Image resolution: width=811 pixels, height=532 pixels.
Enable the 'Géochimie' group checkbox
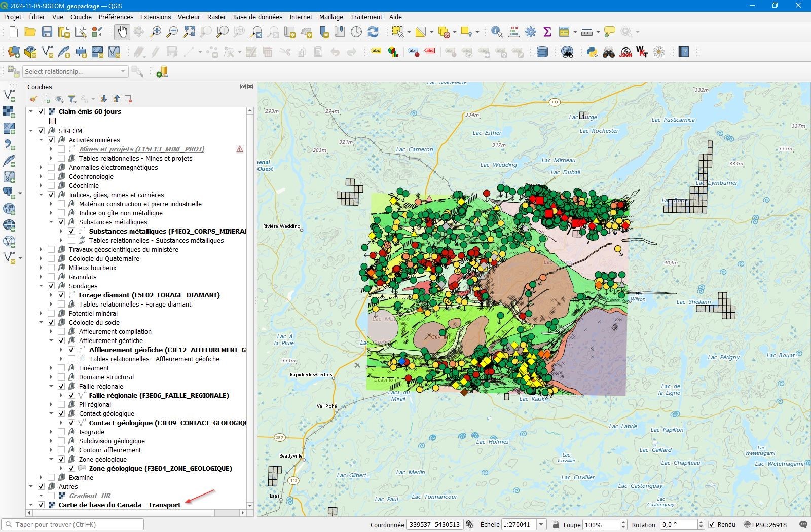[51, 185]
